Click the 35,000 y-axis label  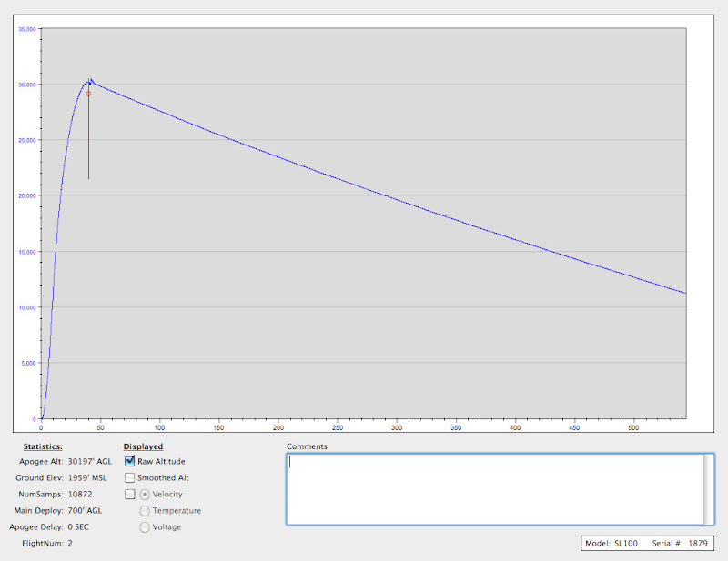pyautogui.click(x=27, y=29)
